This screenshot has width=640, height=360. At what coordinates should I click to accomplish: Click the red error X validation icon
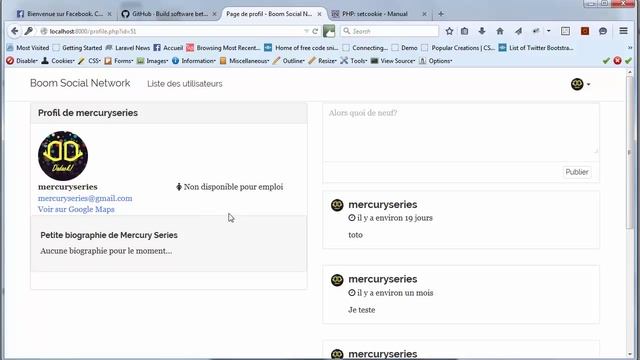(617, 61)
